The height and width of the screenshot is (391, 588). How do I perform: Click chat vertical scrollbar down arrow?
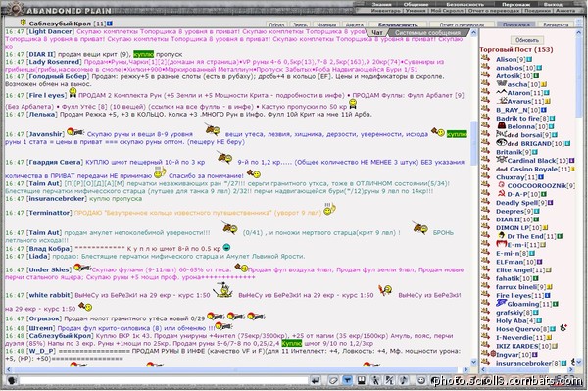(x=473, y=363)
